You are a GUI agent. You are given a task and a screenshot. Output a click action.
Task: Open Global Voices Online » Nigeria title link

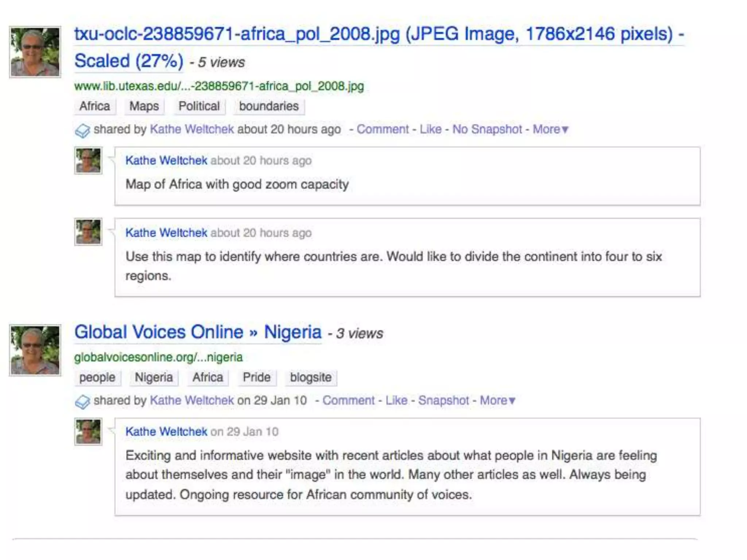click(x=198, y=332)
